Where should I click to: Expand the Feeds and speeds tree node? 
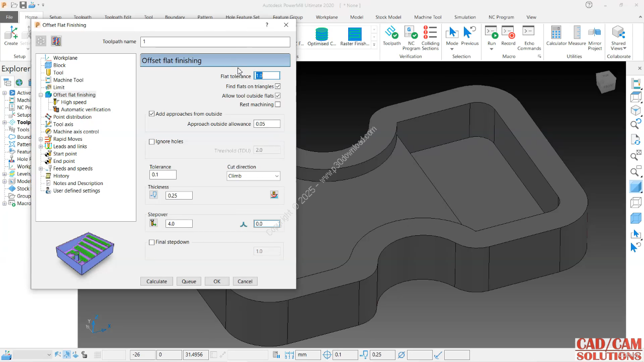tap(41, 168)
